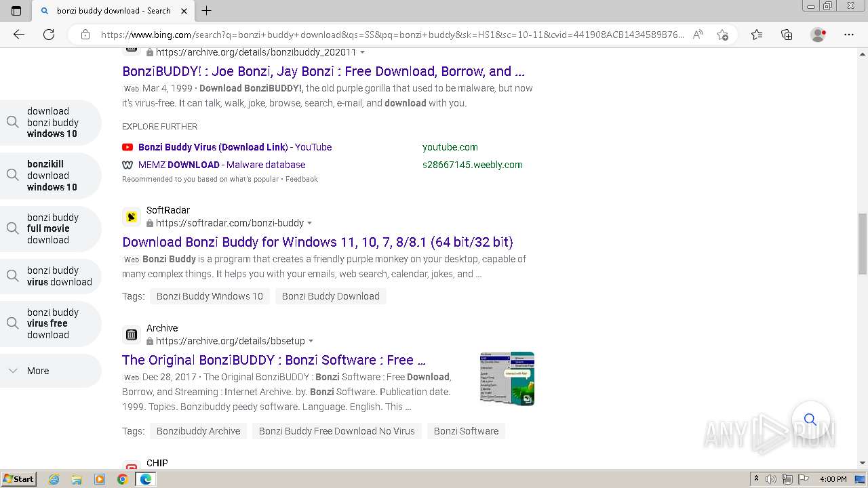Open volume control in system tray
The image size is (868, 488).
click(772, 479)
